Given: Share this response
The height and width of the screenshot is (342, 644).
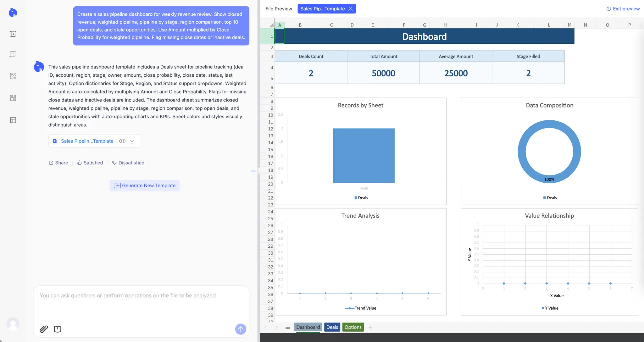Looking at the screenshot, I should (58, 163).
